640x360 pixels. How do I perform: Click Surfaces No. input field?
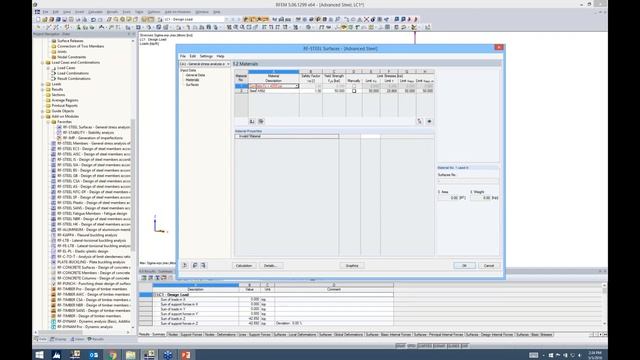pyautogui.click(x=468, y=180)
